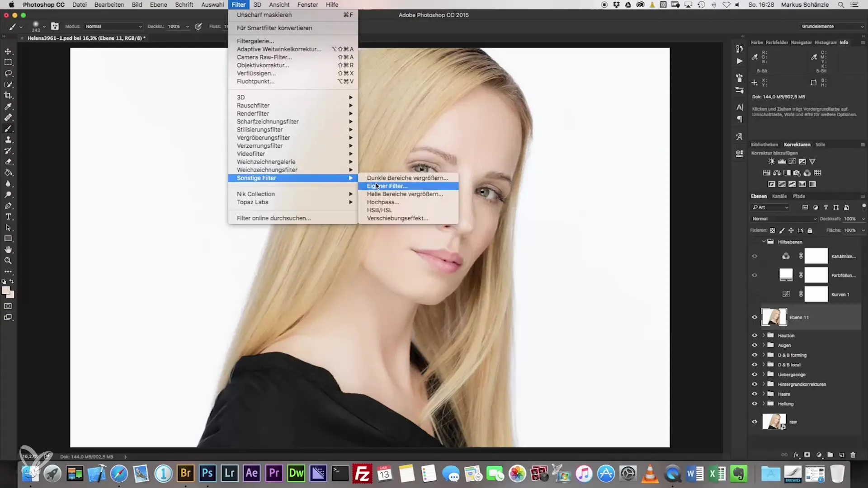Open the Grundelemente workspace dropdown
Viewport: 868px width, 488px height.
pyautogui.click(x=832, y=27)
